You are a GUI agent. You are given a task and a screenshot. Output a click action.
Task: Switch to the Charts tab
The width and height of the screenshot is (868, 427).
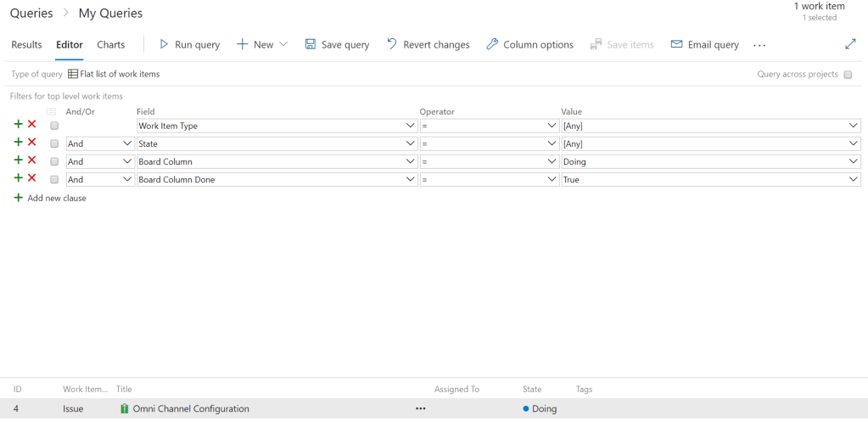pos(111,45)
